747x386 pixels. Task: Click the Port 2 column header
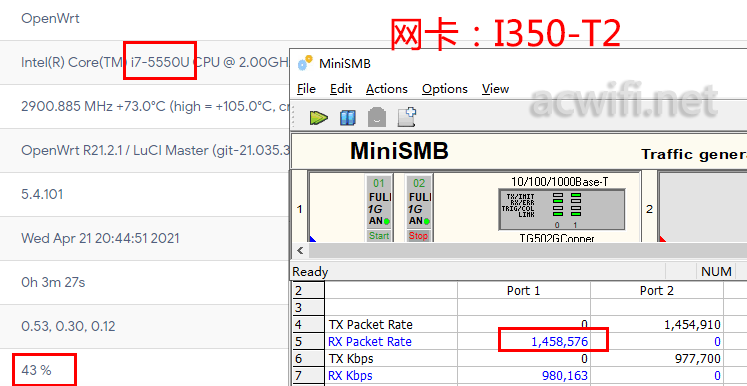(656, 291)
